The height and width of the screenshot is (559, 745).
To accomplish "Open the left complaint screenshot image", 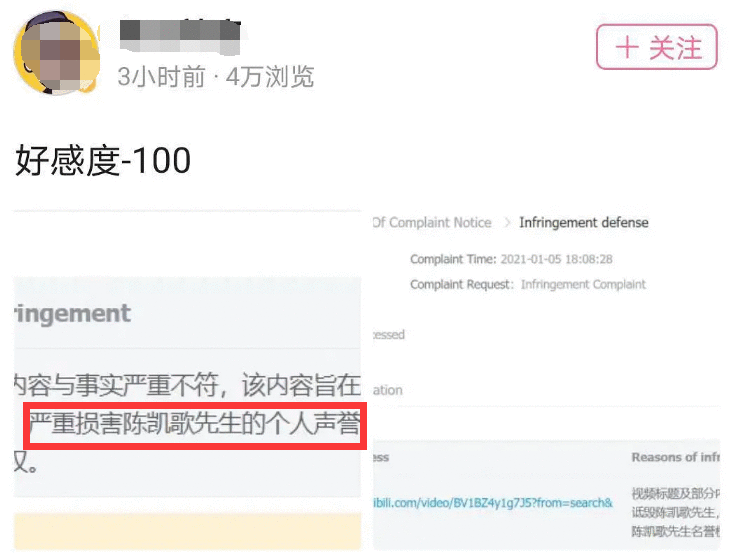I will pos(187,380).
